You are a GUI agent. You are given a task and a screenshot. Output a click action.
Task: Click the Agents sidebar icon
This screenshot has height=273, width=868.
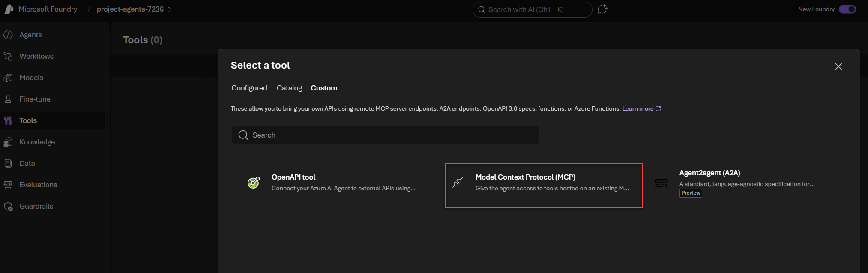pos(8,35)
